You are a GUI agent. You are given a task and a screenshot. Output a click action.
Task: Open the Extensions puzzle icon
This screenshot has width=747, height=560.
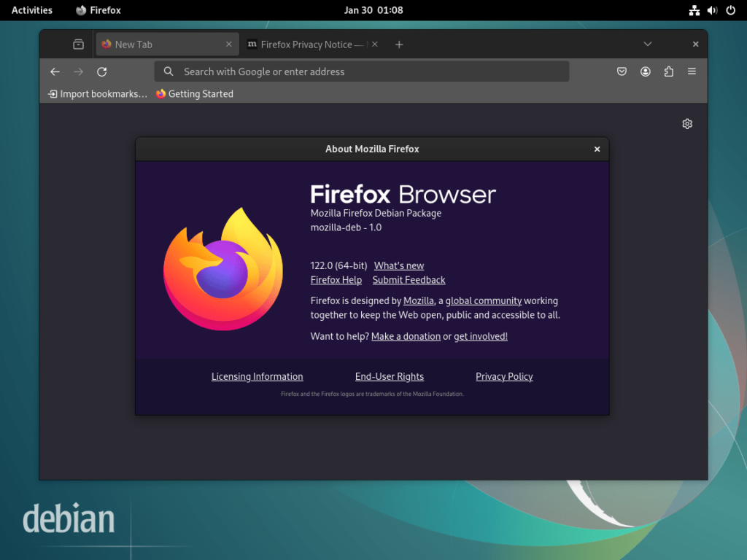click(669, 71)
